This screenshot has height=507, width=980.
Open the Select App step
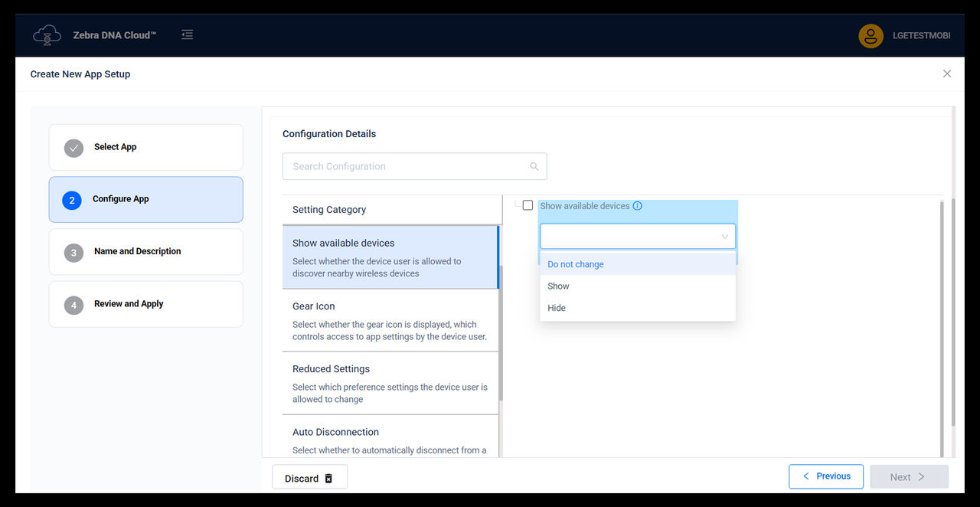click(x=145, y=147)
